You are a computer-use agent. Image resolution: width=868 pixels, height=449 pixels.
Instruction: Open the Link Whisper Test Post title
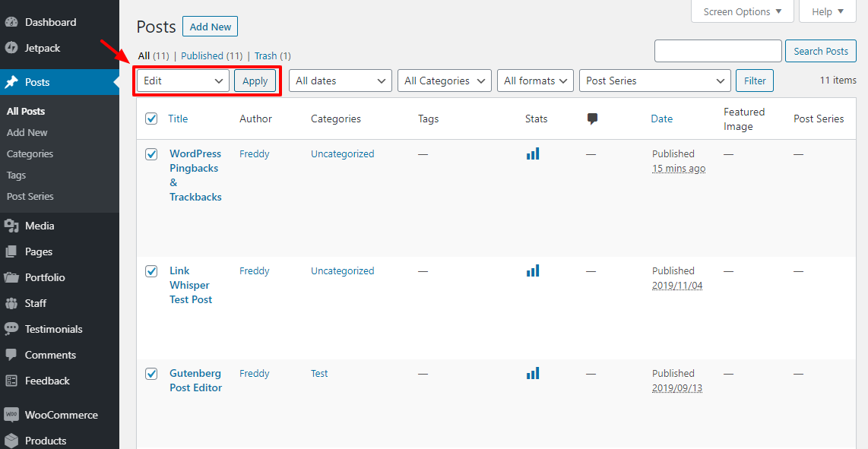point(191,285)
